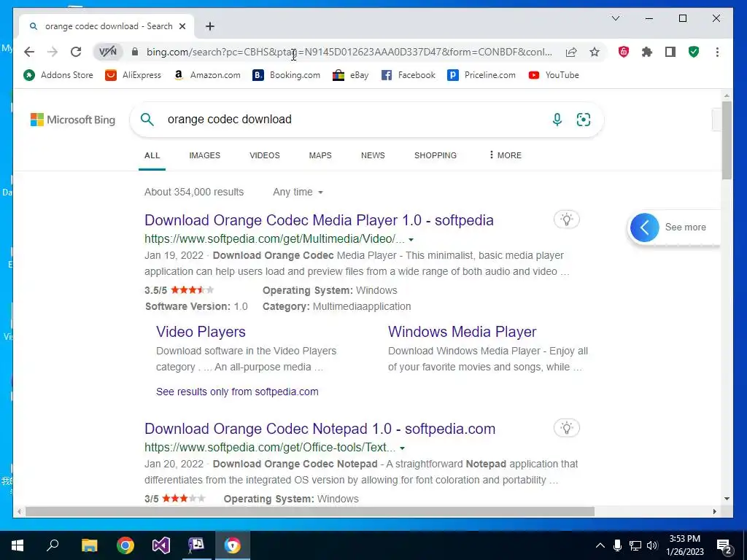Switch to the IMAGES tab
Viewport: 747px width, 560px height.
pyautogui.click(x=204, y=155)
